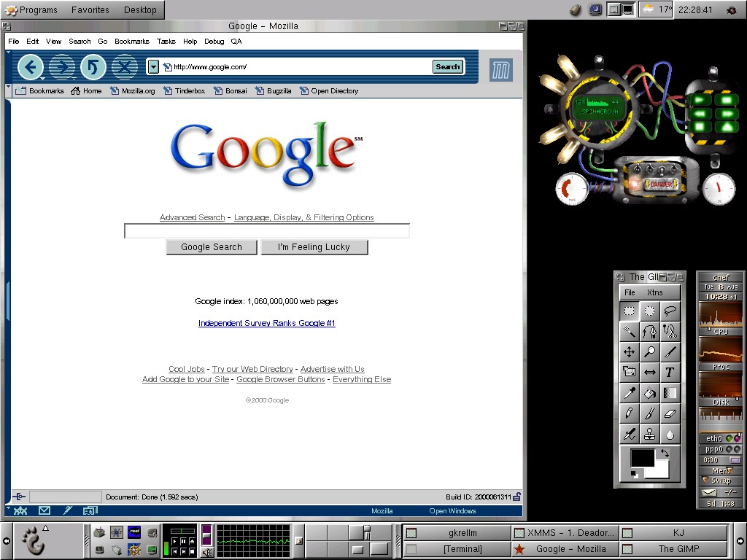Open the Xtns menu in GIMP

(655, 292)
